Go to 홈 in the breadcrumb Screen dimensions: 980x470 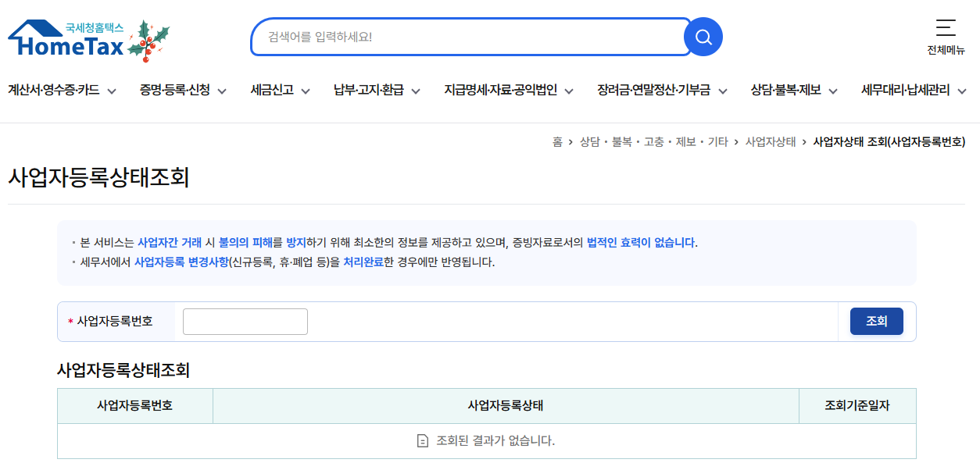pyautogui.click(x=557, y=142)
